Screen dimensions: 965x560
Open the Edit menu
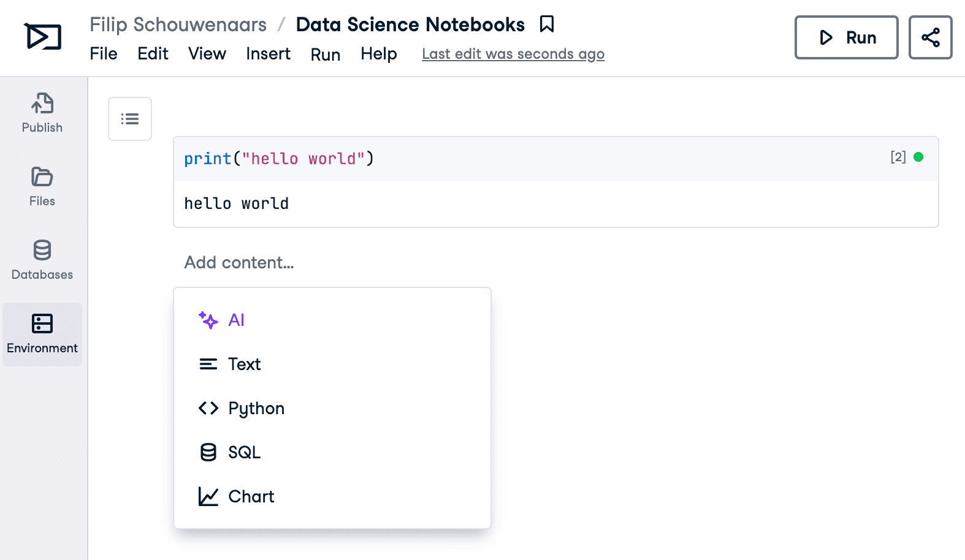point(153,54)
